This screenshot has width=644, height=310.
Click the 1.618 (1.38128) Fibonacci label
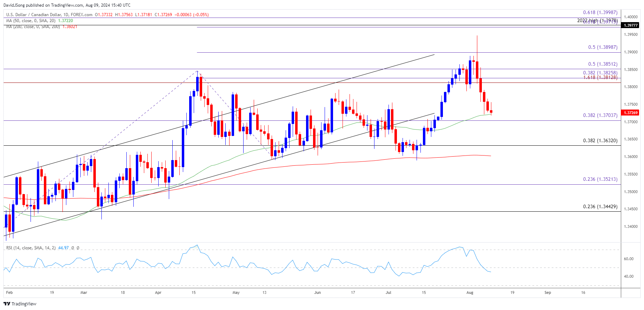coord(600,77)
